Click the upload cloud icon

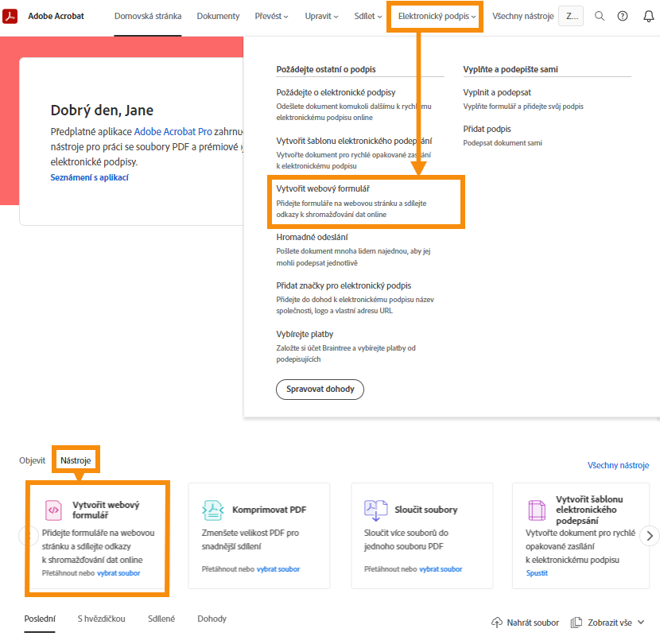(497, 623)
